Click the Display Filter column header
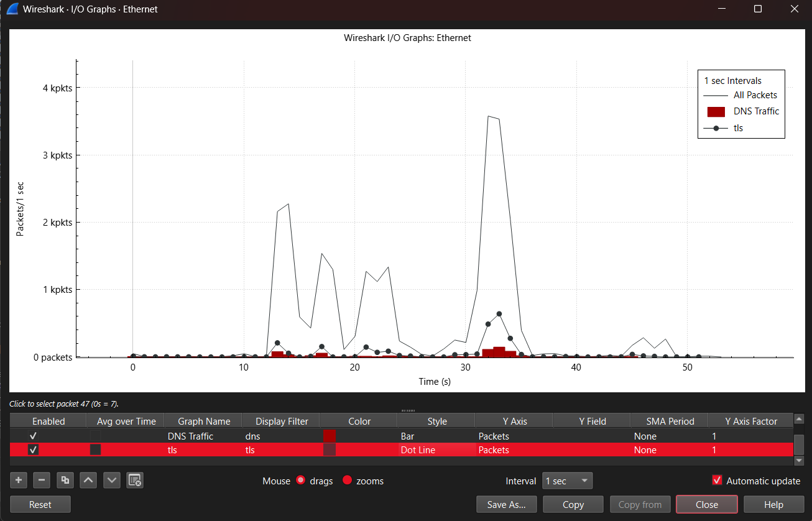This screenshot has height=521, width=812. (x=281, y=421)
